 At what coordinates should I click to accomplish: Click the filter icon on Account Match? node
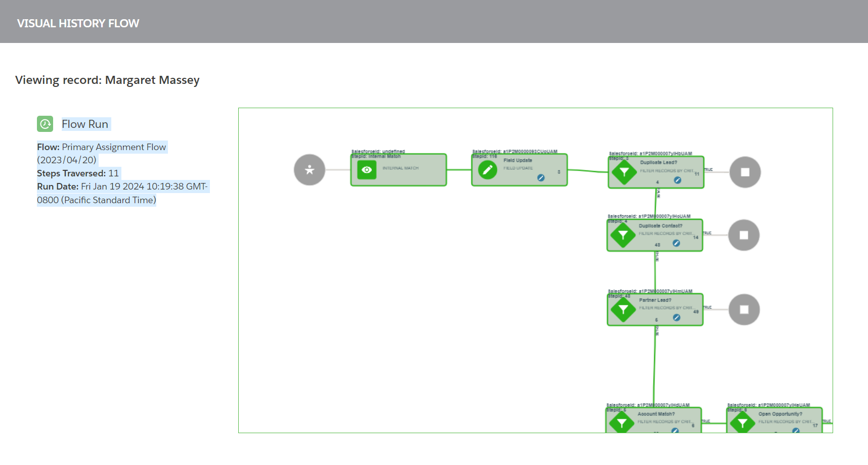click(621, 423)
